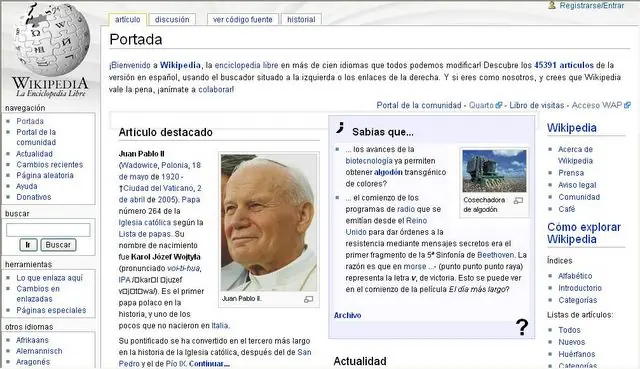Open Páginas especiales
Viewport: 640px width, 369px height.
[51, 310]
